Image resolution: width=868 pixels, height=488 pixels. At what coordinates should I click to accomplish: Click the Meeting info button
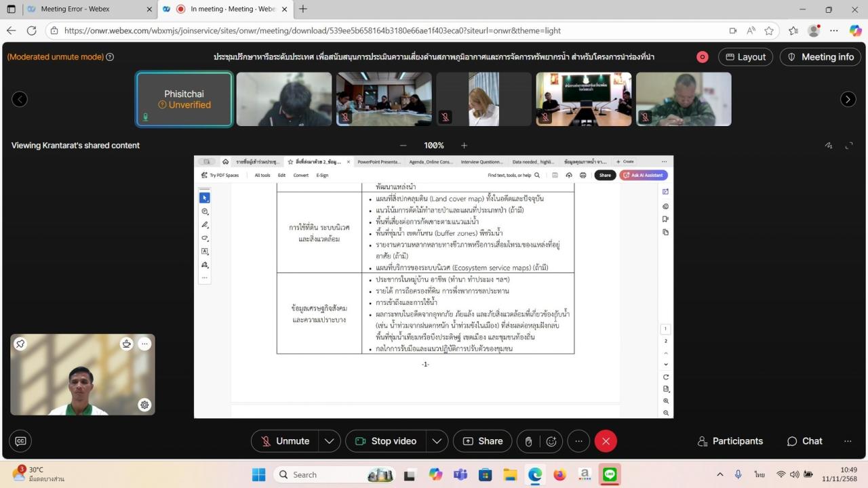point(820,57)
